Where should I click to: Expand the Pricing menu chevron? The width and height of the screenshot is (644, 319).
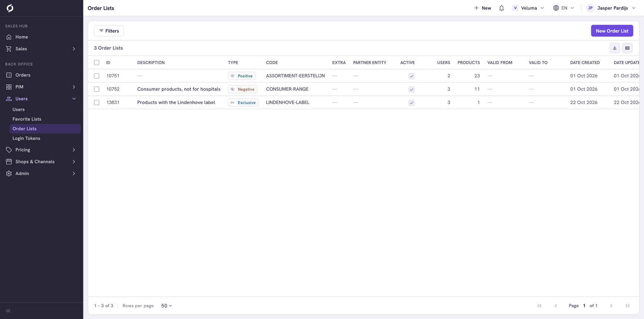click(74, 150)
